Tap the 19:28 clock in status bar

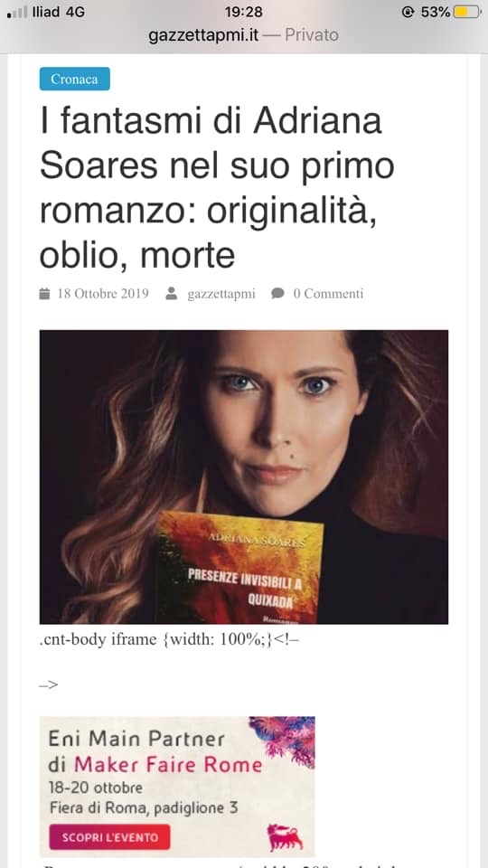click(x=243, y=12)
